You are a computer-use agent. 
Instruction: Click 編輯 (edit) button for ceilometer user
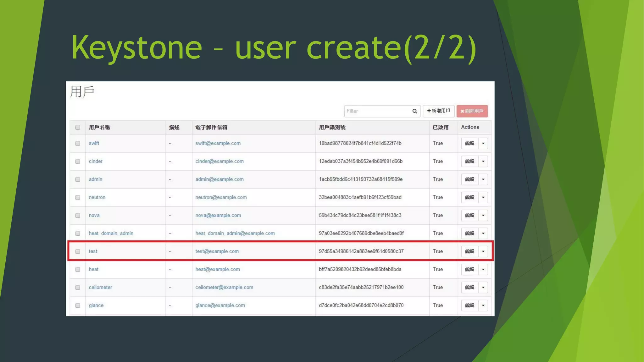470,287
